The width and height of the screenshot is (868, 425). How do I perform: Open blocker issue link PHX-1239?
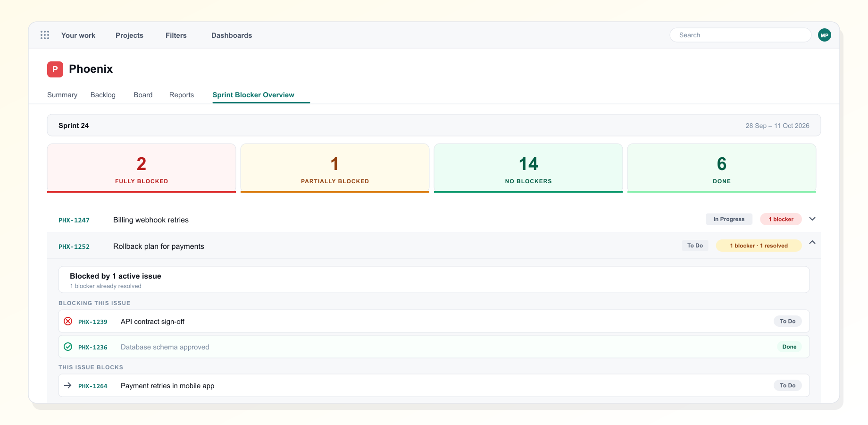93,322
